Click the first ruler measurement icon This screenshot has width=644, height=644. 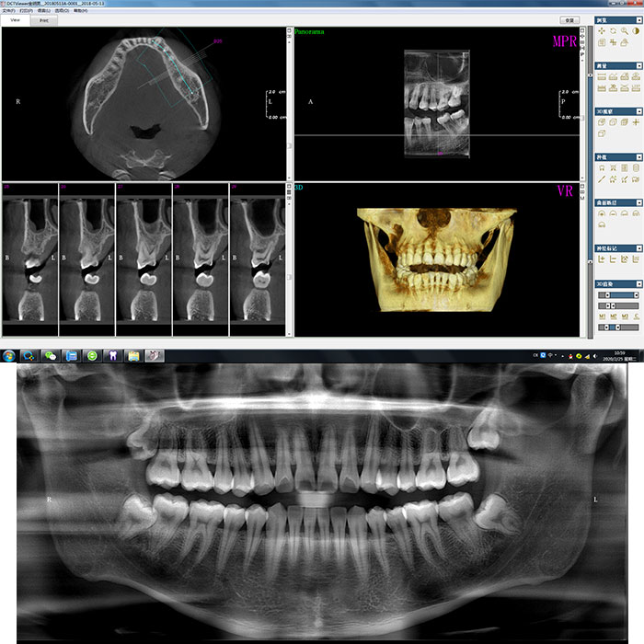pyautogui.click(x=601, y=77)
